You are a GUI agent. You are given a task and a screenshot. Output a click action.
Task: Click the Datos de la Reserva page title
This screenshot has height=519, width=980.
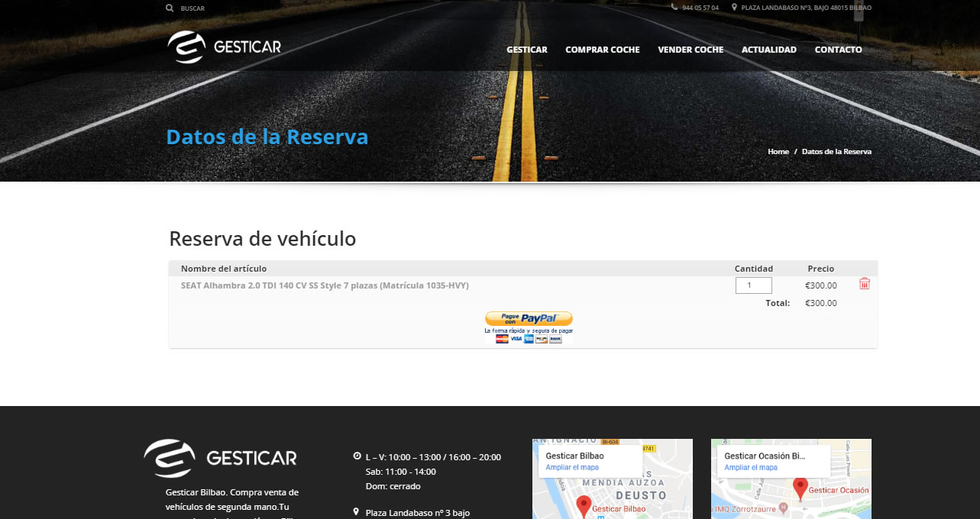pyautogui.click(x=267, y=137)
